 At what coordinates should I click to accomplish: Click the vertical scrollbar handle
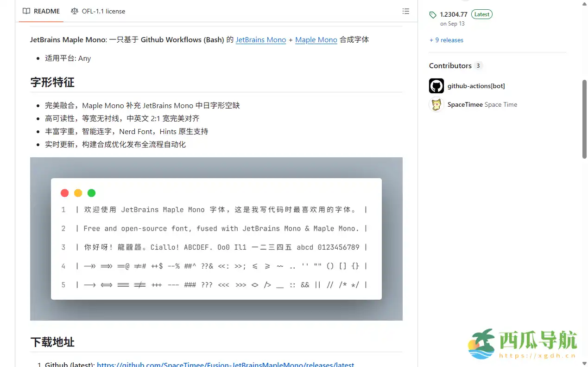point(584,116)
